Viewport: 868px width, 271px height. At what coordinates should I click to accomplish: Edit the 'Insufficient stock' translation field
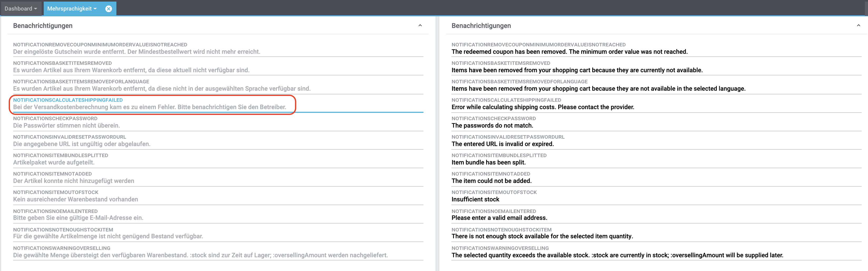click(656, 200)
